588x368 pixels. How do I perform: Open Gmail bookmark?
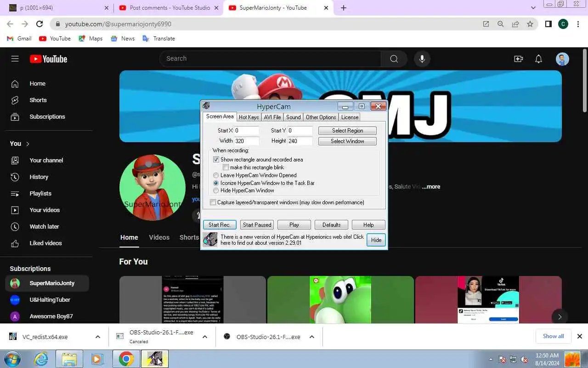click(19, 39)
